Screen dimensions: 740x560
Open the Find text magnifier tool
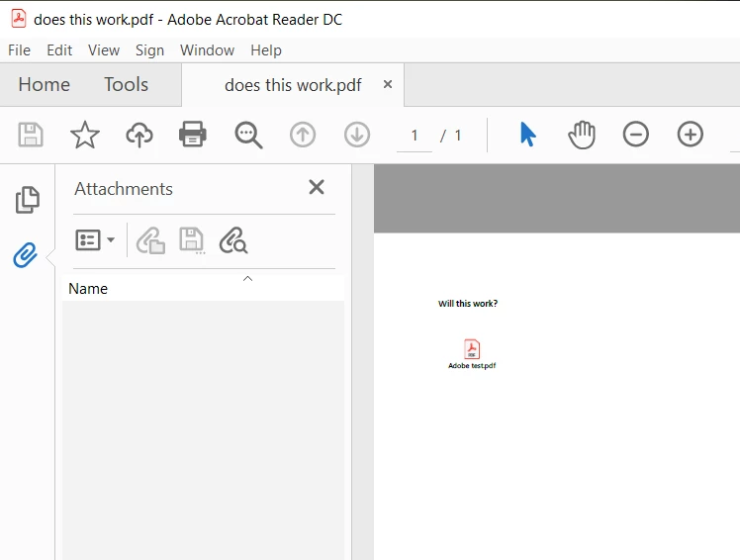[x=248, y=136]
